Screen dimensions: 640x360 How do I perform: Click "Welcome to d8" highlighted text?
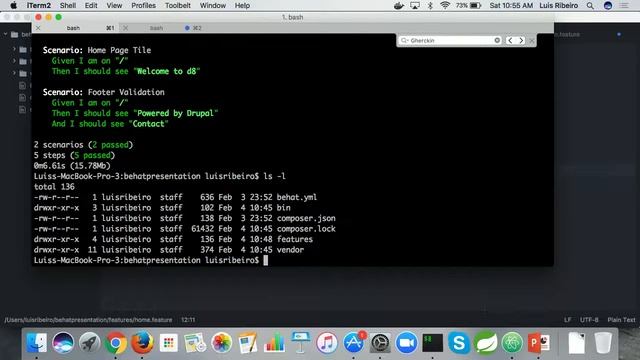(x=167, y=71)
